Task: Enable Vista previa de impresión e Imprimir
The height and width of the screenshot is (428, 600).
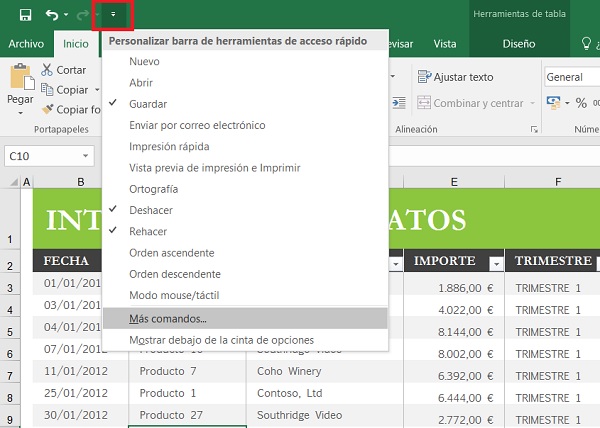Action: pyautogui.click(x=245, y=168)
